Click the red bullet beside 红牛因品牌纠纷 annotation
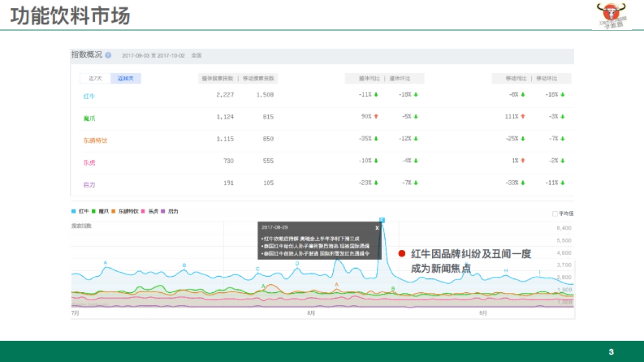The width and height of the screenshot is (644, 362). click(401, 254)
